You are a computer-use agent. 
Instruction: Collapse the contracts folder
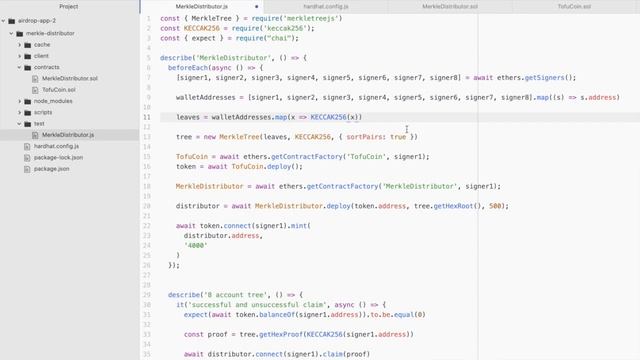(19, 67)
